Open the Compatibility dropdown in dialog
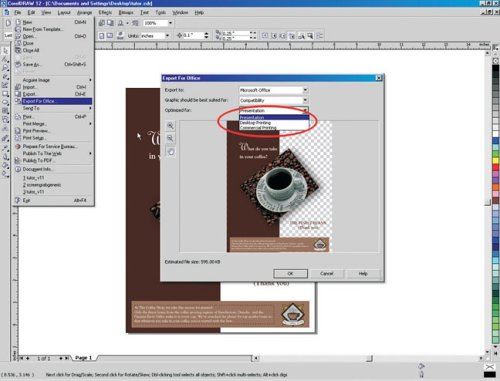 (305, 100)
